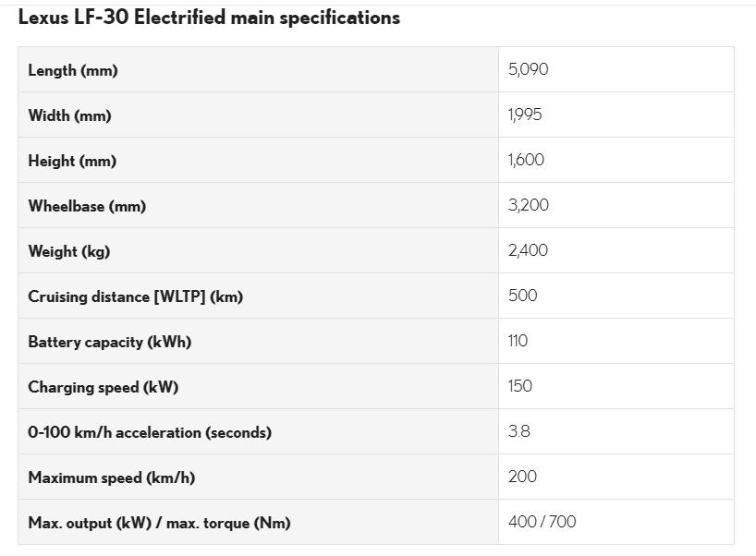
Task: Select the Width (mm) label cell
Action: (x=69, y=115)
